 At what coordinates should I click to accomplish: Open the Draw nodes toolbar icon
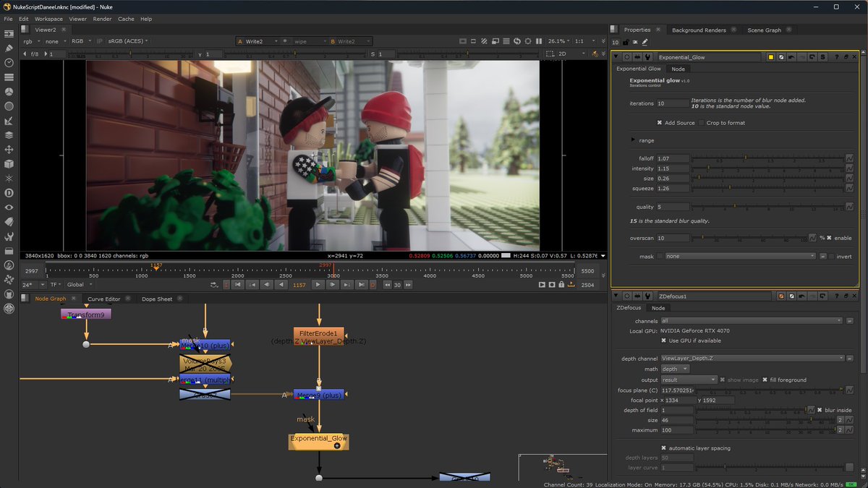(9, 48)
